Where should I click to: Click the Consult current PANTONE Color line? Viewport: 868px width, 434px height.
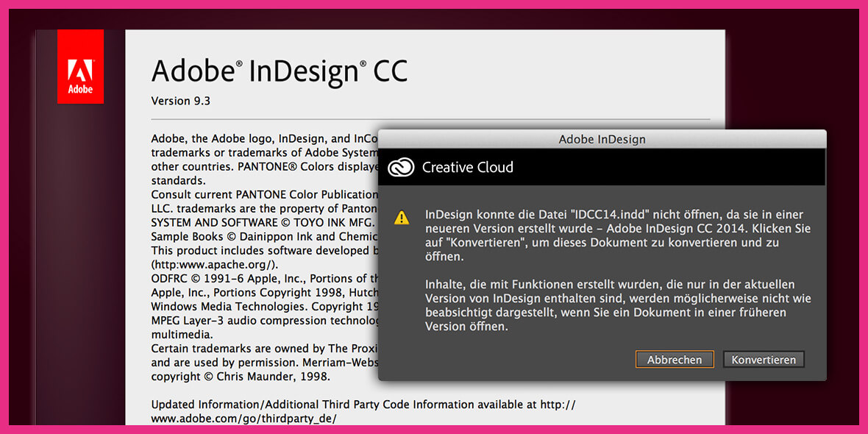point(264,195)
